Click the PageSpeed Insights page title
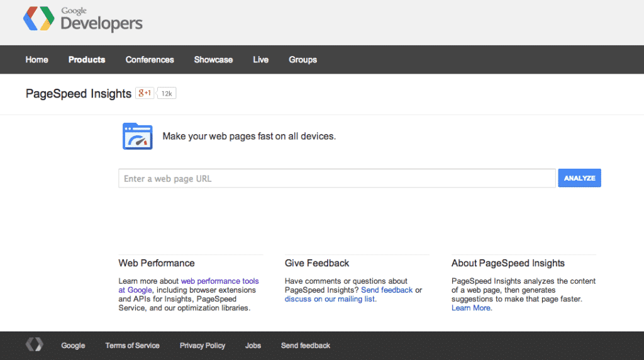The height and width of the screenshot is (360, 644). click(79, 94)
